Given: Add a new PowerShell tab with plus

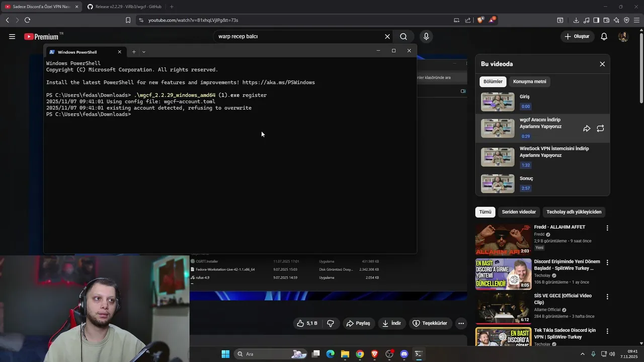Looking at the screenshot, I should [x=134, y=52].
